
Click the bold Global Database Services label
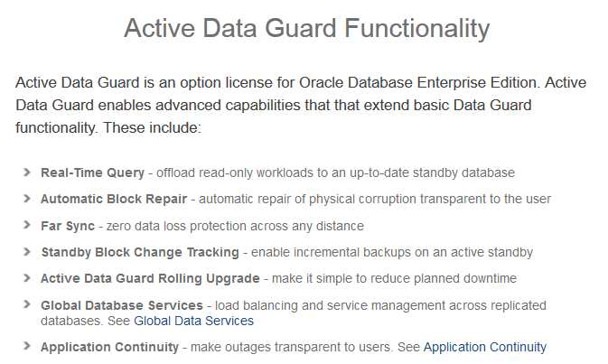[122, 305]
